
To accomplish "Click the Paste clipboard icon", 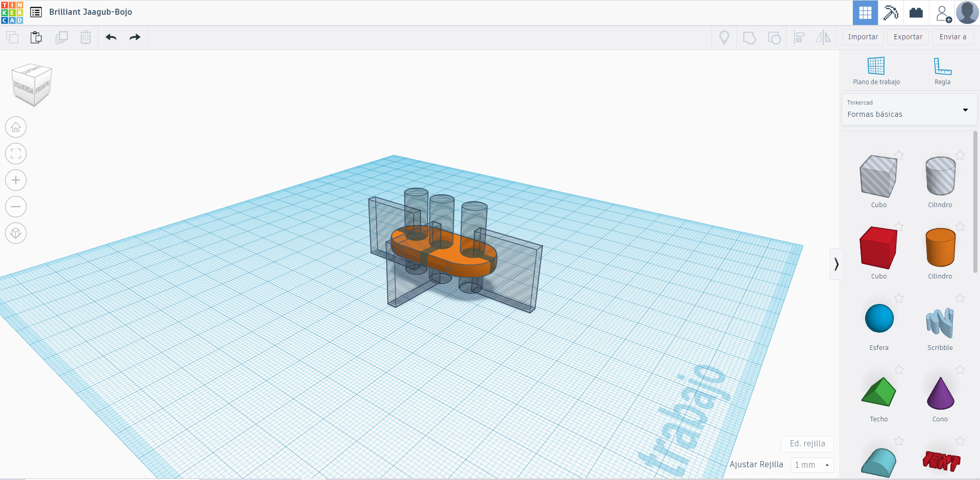I will click(x=36, y=37).
